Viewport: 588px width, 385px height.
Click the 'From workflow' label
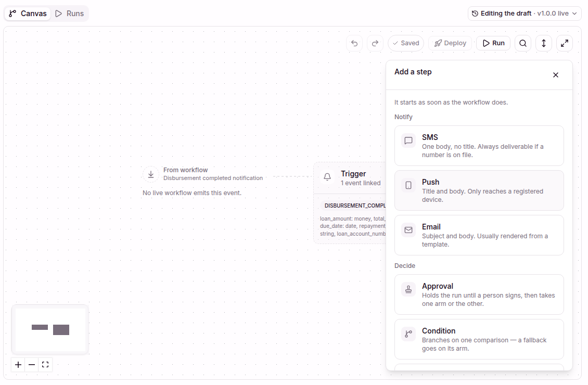(185, 170)
